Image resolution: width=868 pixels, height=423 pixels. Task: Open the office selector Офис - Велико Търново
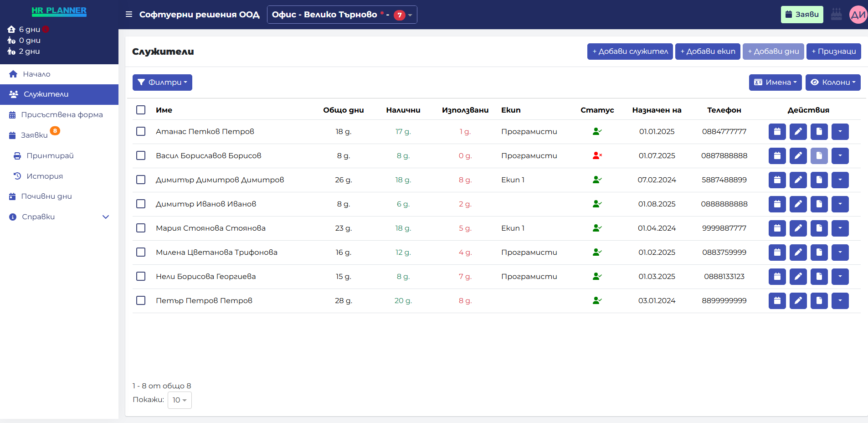click(342, 15)
